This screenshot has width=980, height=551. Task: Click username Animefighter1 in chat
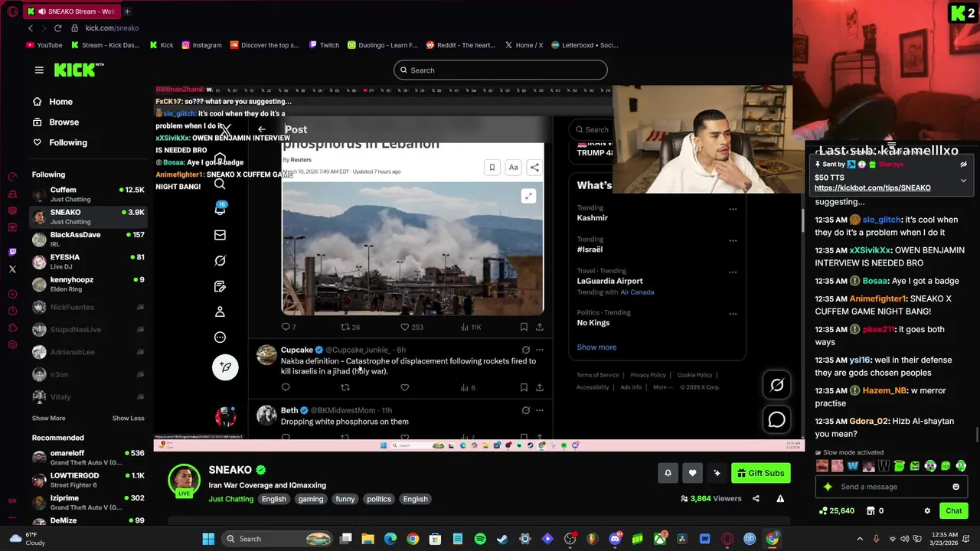coord(877,298)
